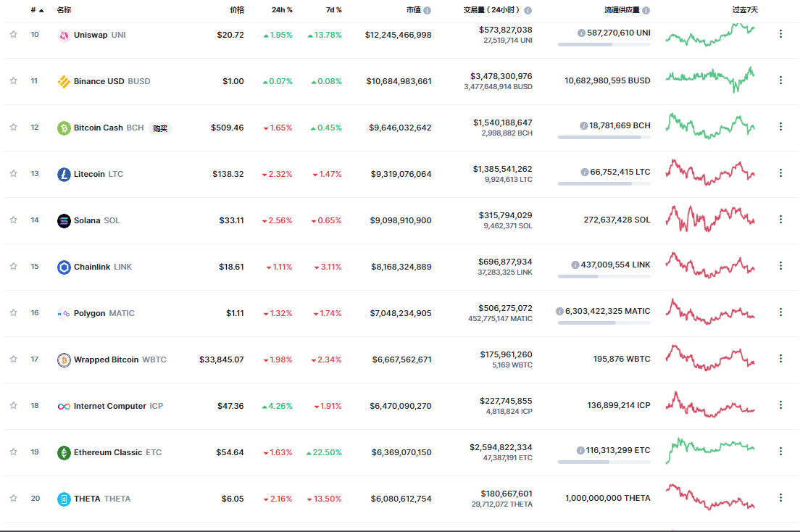
Task: Click the Chainlink logo icon
Action: click(x=64, y=267)
